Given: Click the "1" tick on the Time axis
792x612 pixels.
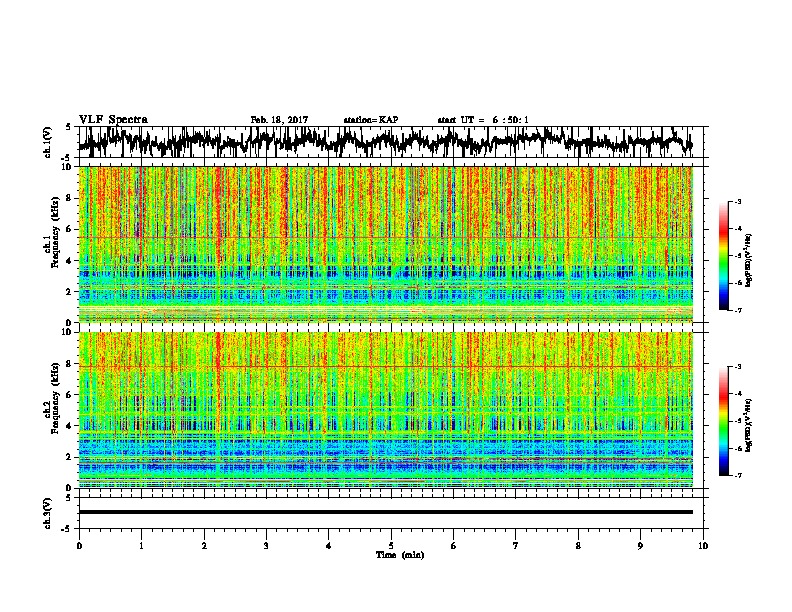Looking at the screenshot, I should coord(141,546).
